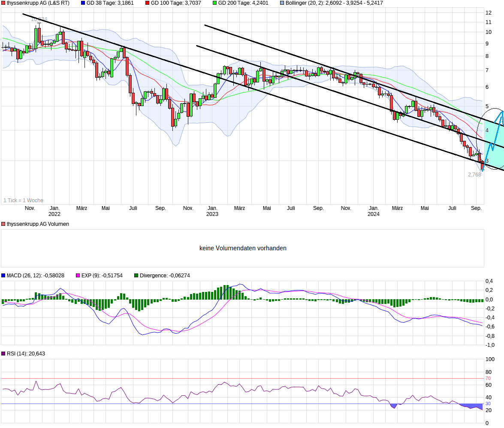Click the red thyssenkrupp AG legend swatch

(x=3, y=3)
